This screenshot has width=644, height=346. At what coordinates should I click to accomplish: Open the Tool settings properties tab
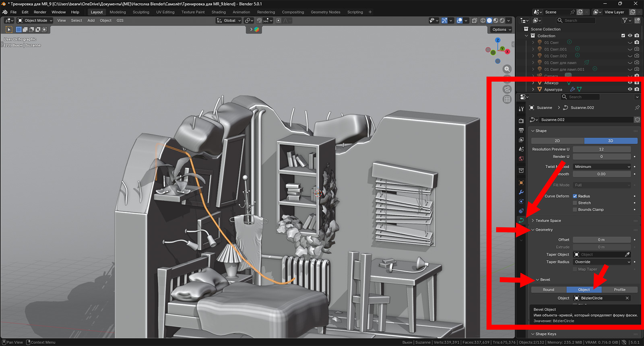pyautogui.click(x=521, y=109)
